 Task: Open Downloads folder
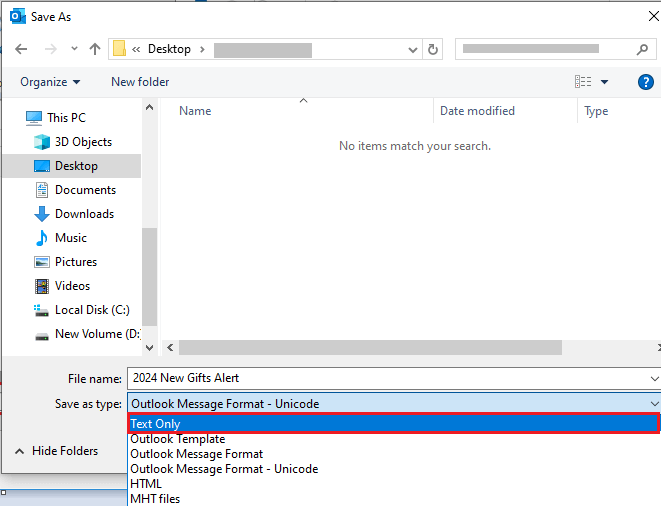click(84, 214)
